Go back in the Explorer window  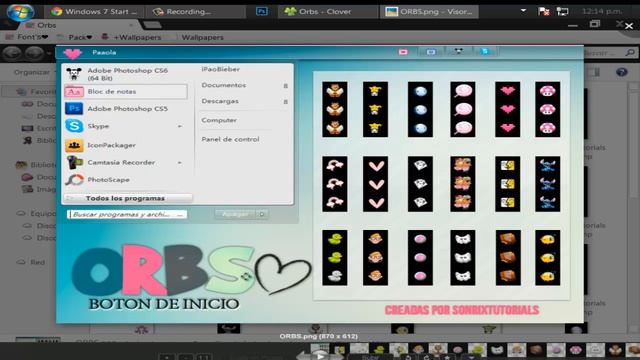pos(13,53)
